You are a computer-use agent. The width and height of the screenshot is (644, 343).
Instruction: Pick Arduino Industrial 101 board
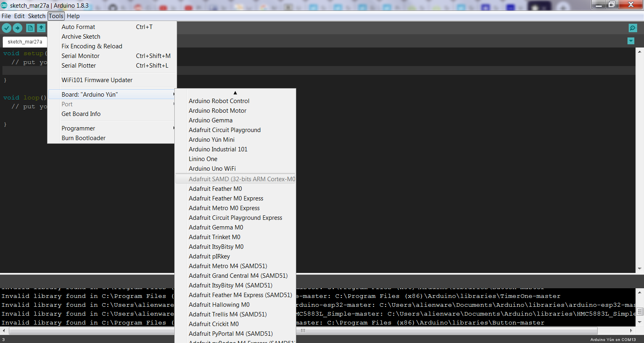pos(235,149)
